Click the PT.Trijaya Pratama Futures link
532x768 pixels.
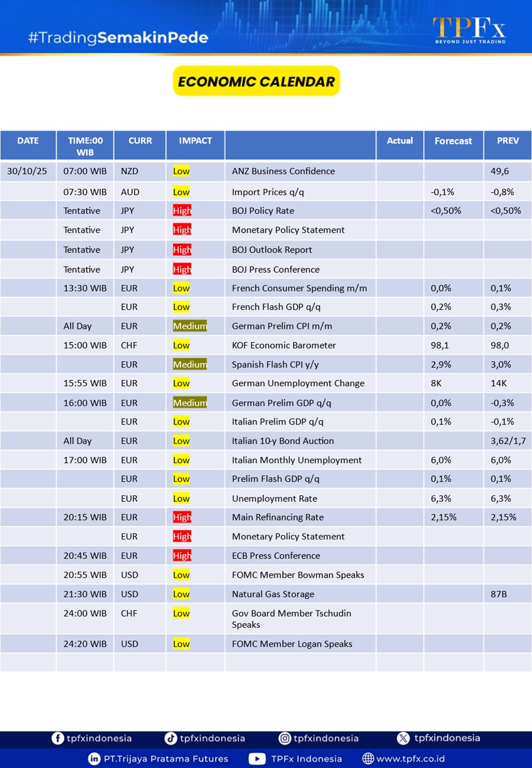166,759
